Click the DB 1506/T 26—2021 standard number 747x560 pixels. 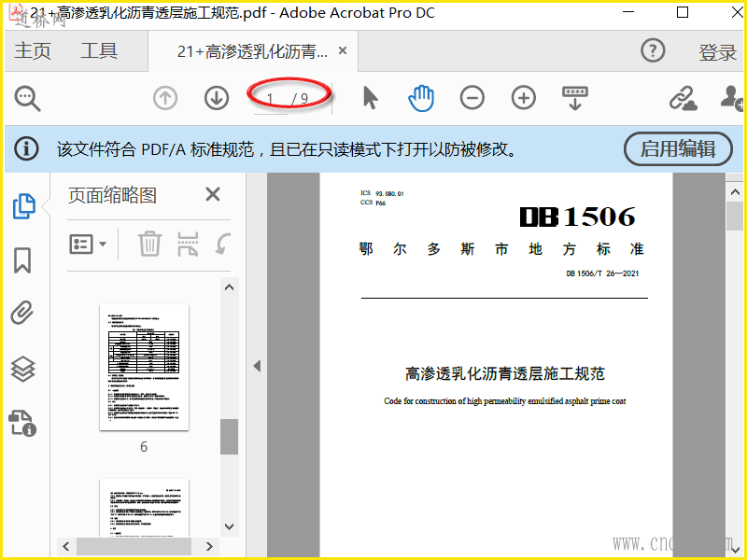pyautogui.click(x=602, y=273)
